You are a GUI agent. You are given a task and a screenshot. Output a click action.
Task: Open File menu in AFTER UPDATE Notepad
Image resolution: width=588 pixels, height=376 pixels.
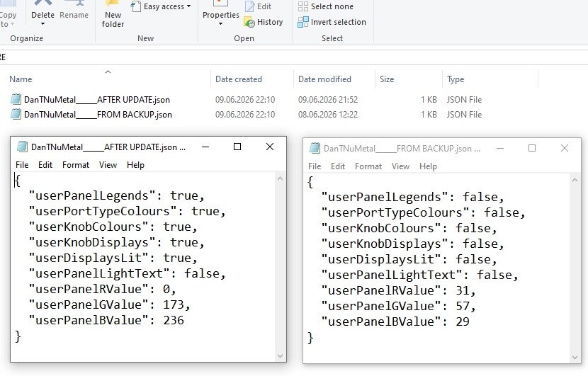click(x=22, y=165)
